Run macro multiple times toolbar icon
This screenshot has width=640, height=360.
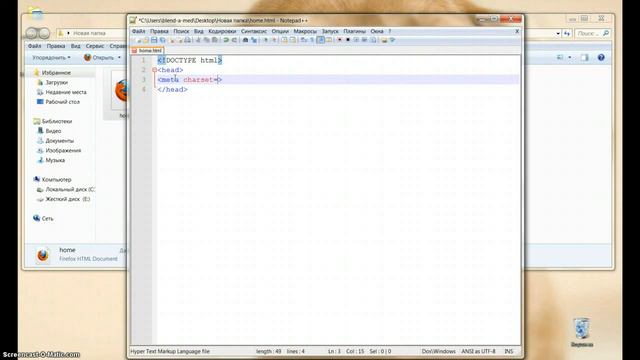pos(364,40)
